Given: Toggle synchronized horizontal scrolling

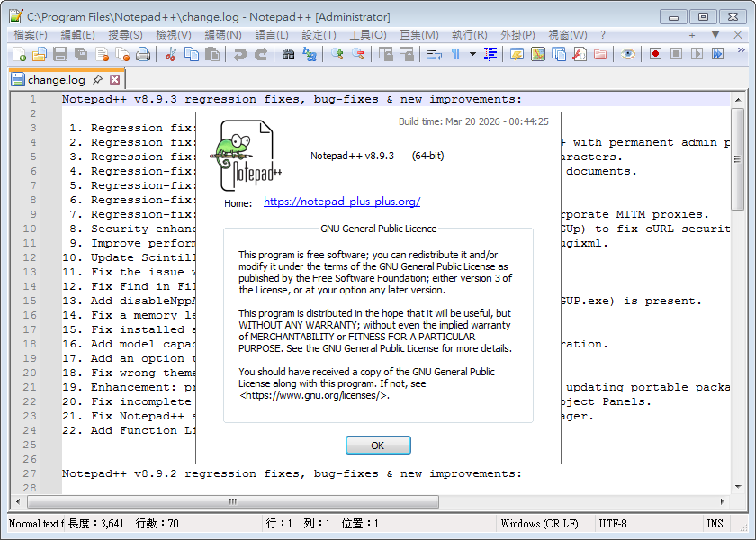Looking at the screenshot, I should 407,54.
